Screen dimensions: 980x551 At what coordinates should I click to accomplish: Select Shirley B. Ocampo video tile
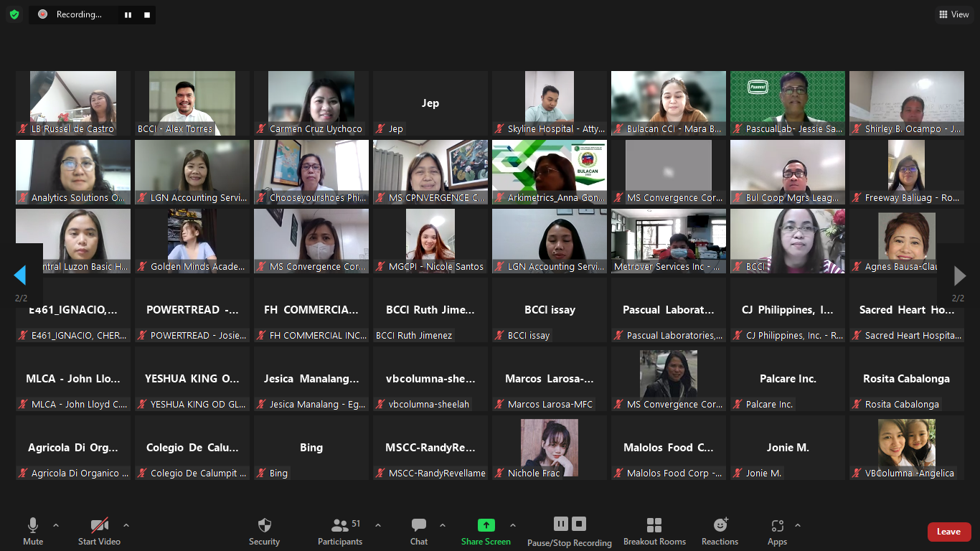[907, 103]
